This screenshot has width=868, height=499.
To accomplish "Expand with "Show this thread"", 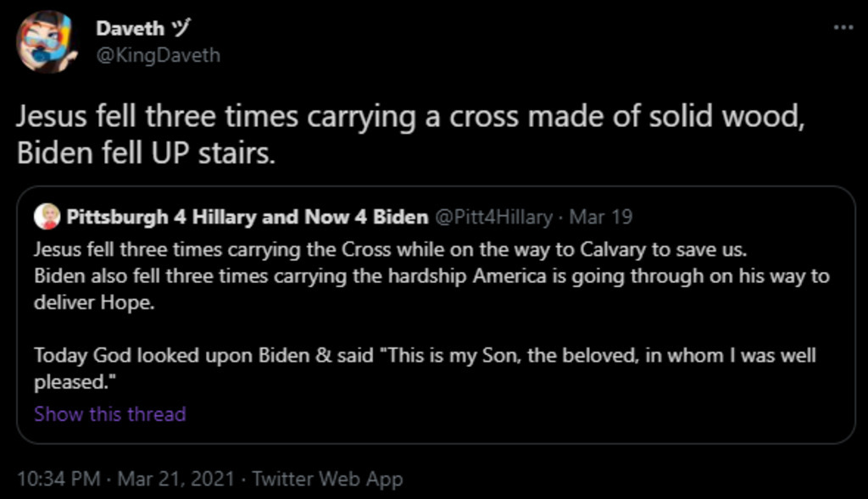I will [109, 414].
